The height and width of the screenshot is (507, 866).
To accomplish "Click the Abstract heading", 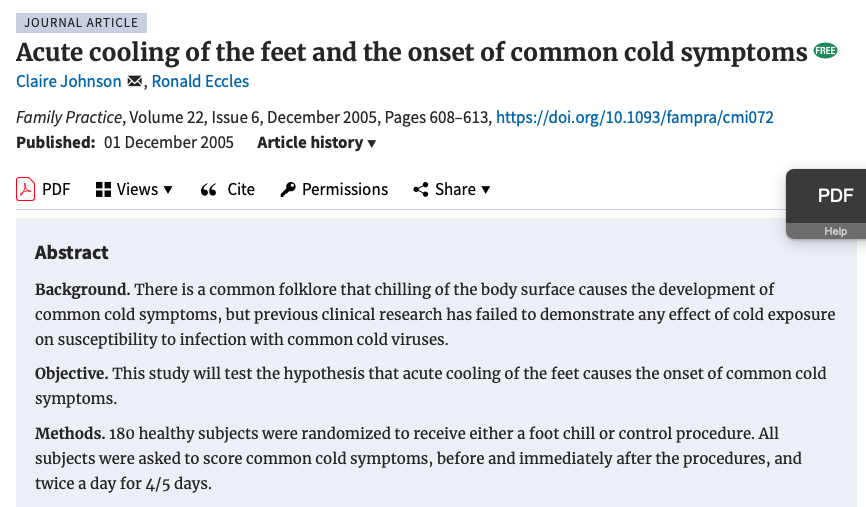I will pos(72,252).
